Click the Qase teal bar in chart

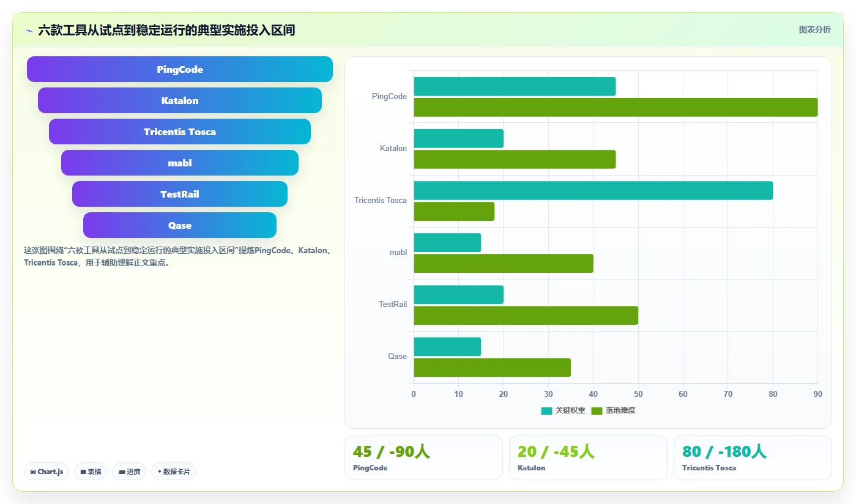coord(447,346)
